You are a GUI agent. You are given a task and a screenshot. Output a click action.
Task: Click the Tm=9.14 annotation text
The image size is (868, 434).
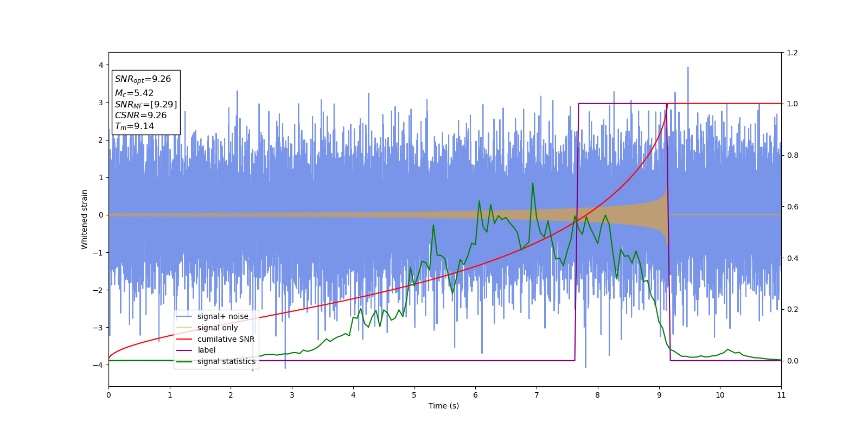click(134, 126)
